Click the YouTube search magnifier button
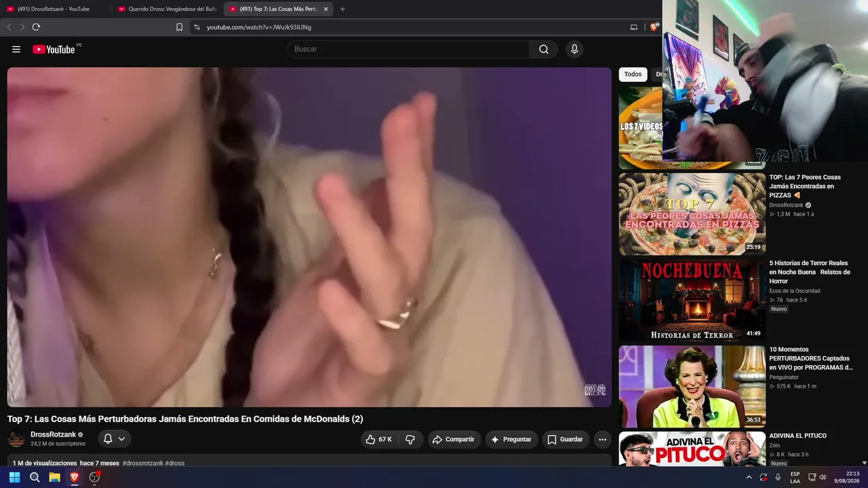Viewport: 868px width, 488px height. [x=544, y=49]
